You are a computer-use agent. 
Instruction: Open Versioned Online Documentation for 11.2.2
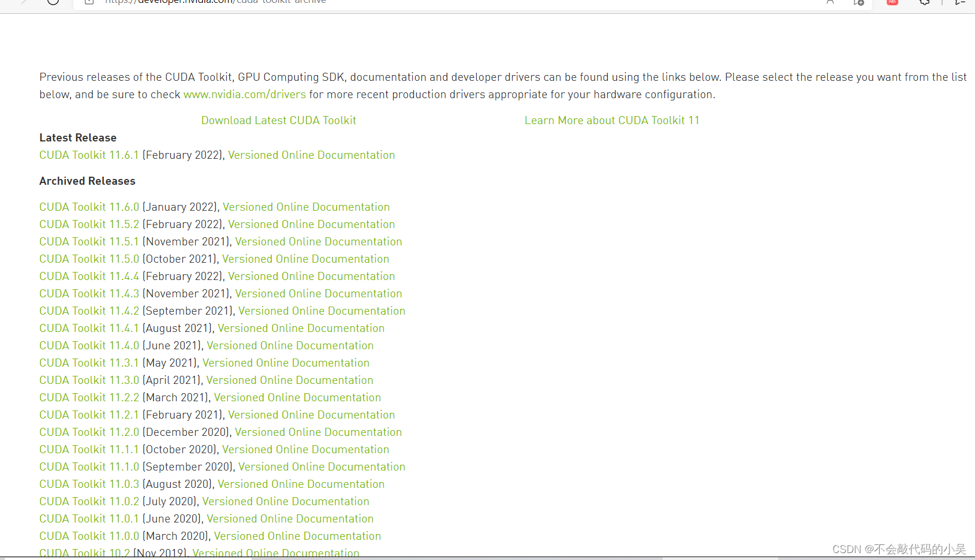coord(298,398)
